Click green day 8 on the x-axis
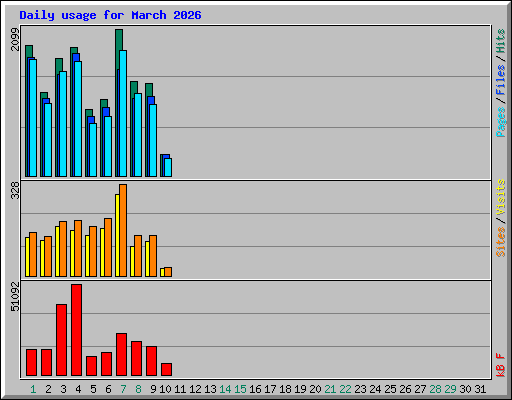This screenshot has height=400, width=512. pyautogui.click(x=138, y=389)
